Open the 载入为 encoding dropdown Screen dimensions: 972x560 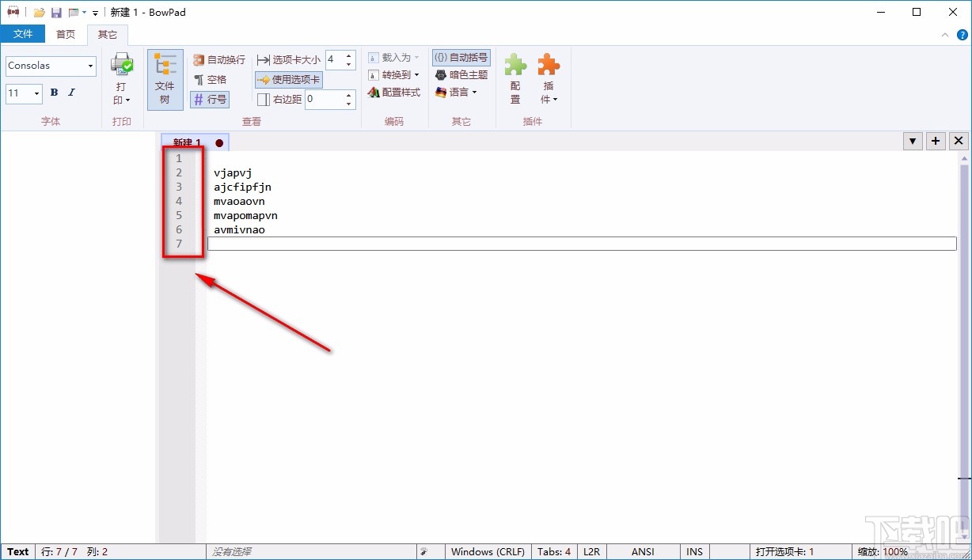click(x=393, y=57)
